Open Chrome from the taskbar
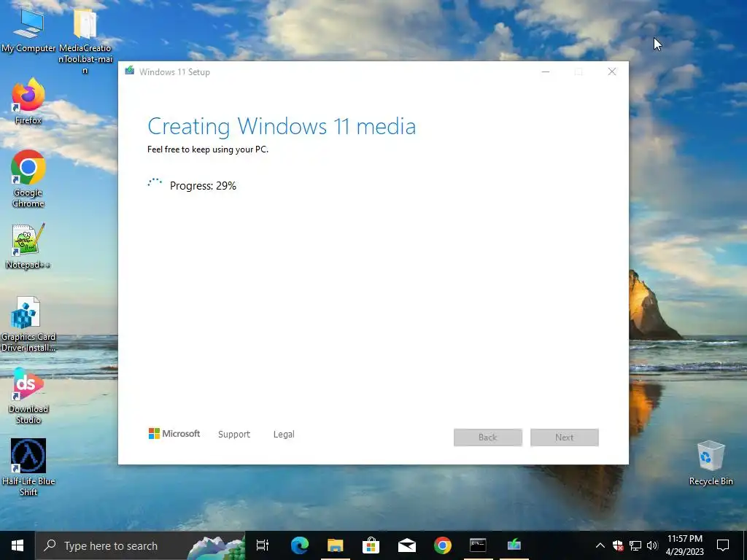The image size is (747, 560). pyautogui.click(x=443, y=545)
